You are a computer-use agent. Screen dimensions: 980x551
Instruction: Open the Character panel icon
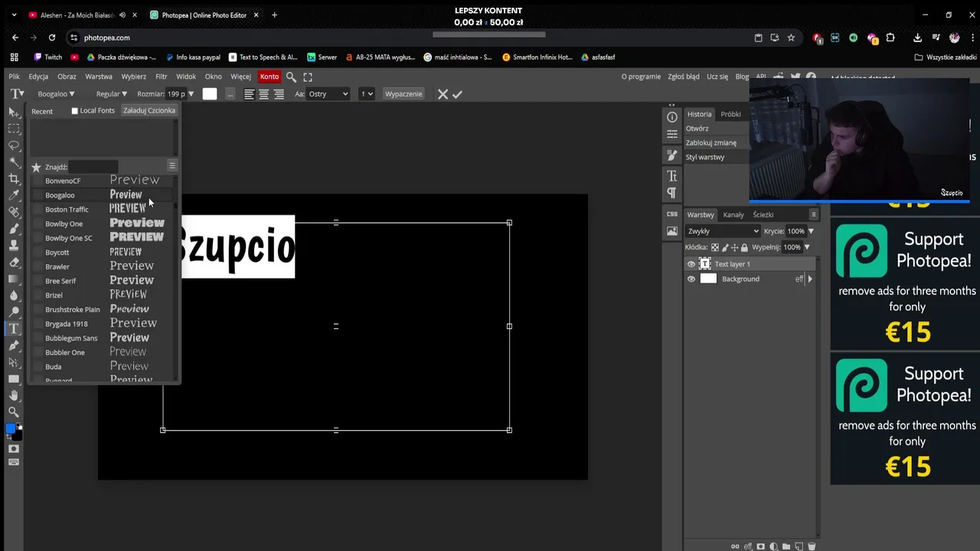[671, 177]
